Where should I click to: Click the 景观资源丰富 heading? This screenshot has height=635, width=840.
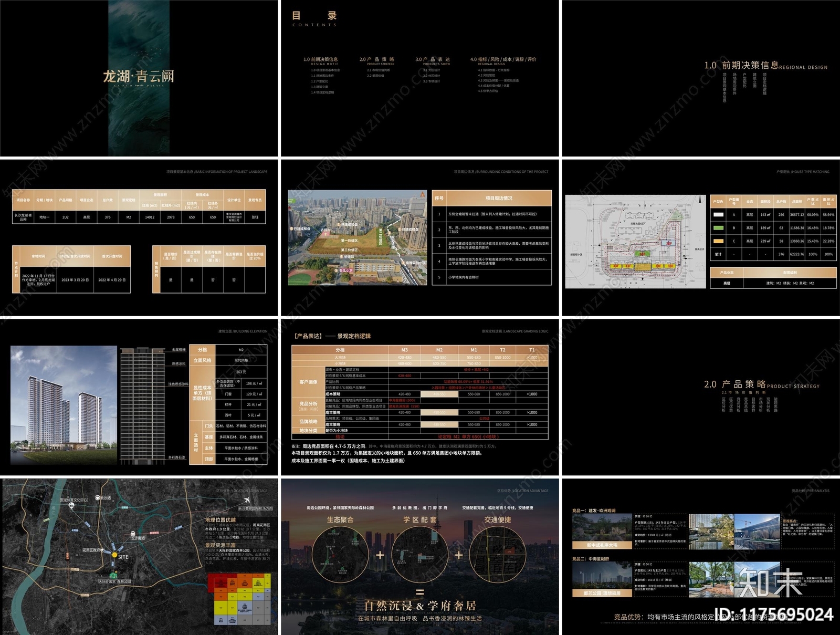[220, 545]
